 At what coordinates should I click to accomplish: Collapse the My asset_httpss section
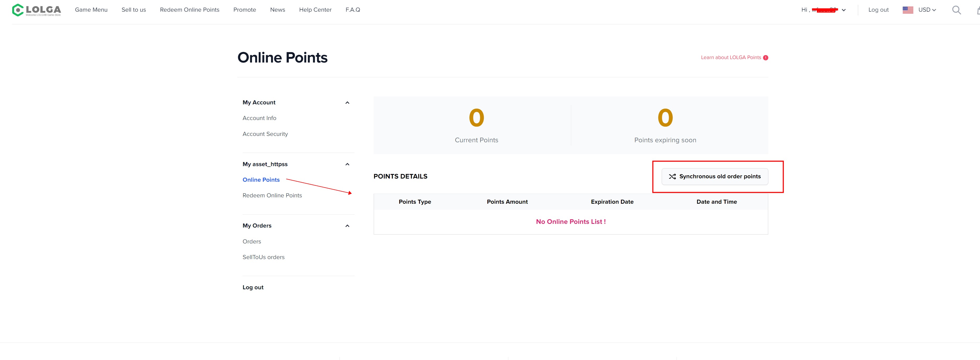pos(347,164)
